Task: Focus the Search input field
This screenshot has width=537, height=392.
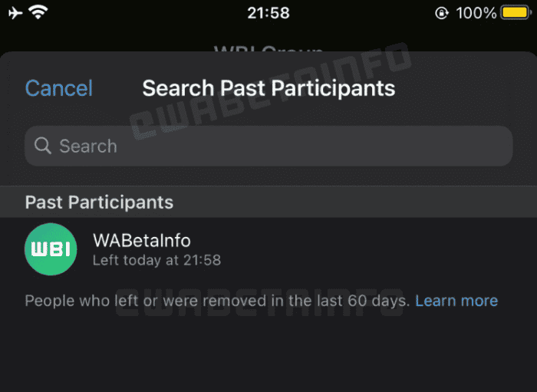Action: (x=268, y=146)
